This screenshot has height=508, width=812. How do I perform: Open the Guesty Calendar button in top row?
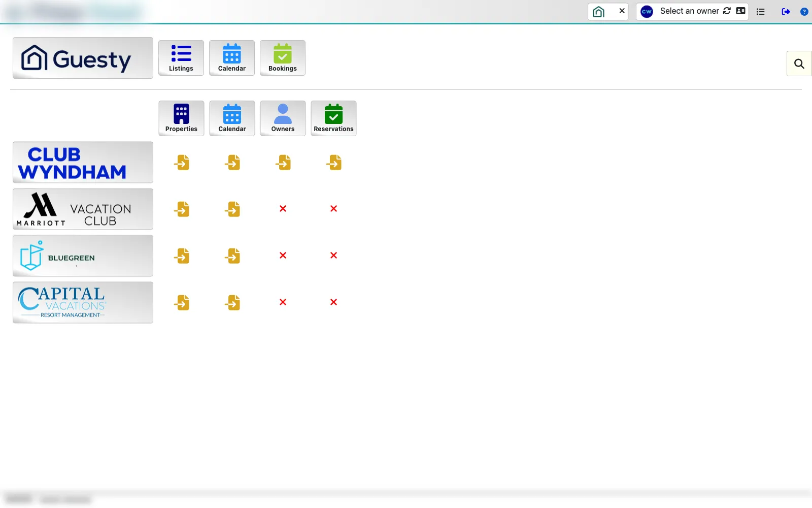232,58
